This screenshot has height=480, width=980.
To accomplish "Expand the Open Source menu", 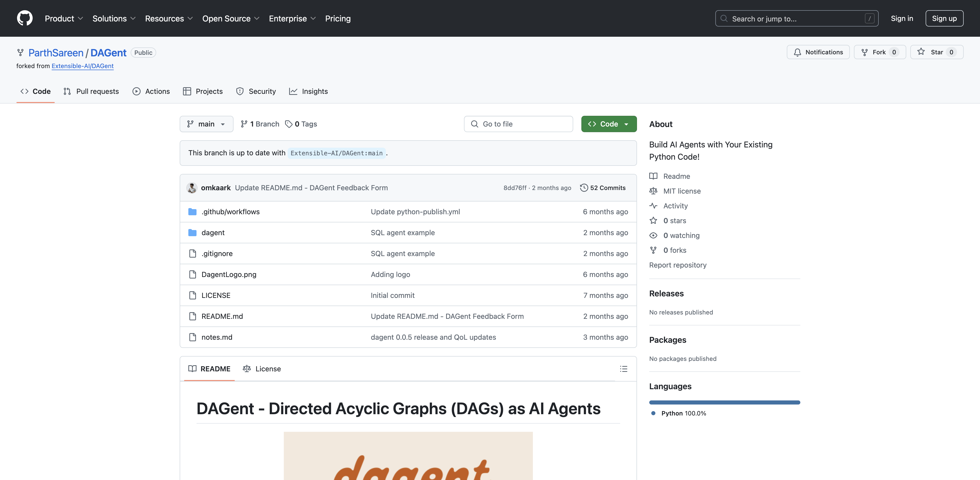I will (x=231, y=18).
